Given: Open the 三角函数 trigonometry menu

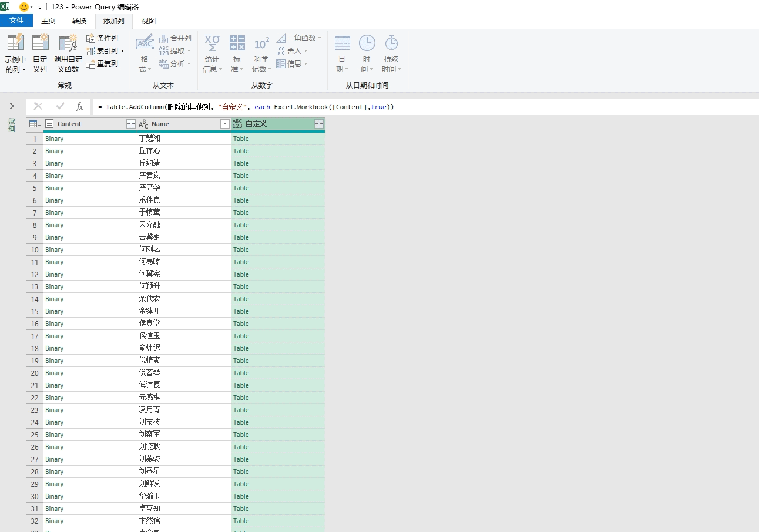Looking at the screenshot, I should click(x=299, y=38).
